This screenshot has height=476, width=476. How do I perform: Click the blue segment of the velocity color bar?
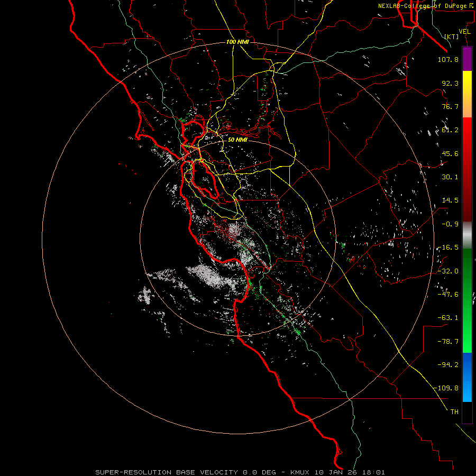pos(467,377)
